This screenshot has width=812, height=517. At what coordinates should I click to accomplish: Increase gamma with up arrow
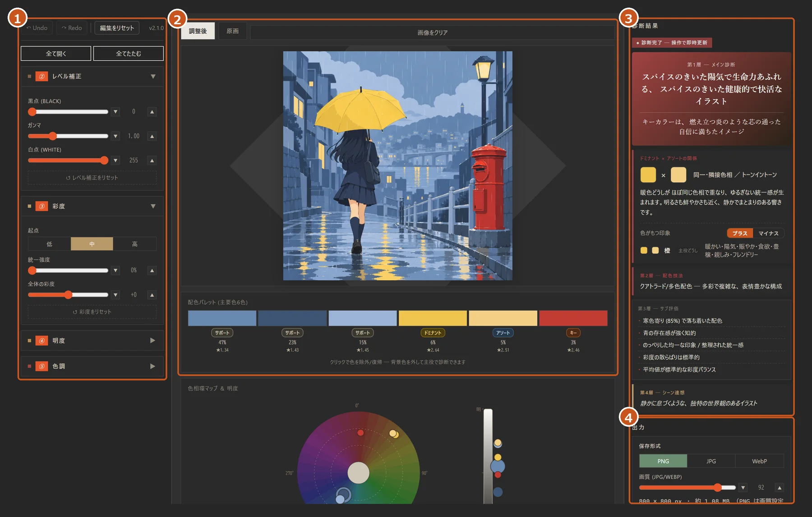[152, 136]
